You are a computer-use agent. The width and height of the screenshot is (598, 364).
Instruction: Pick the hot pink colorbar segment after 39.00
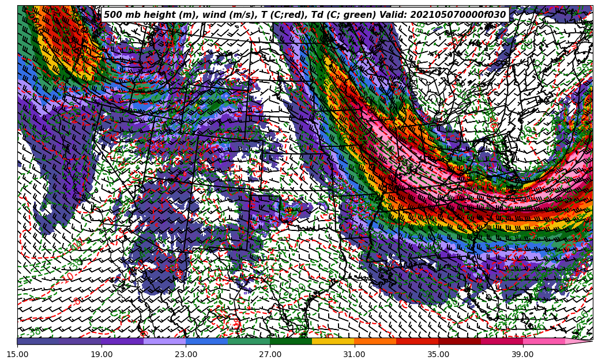(543, 342)
